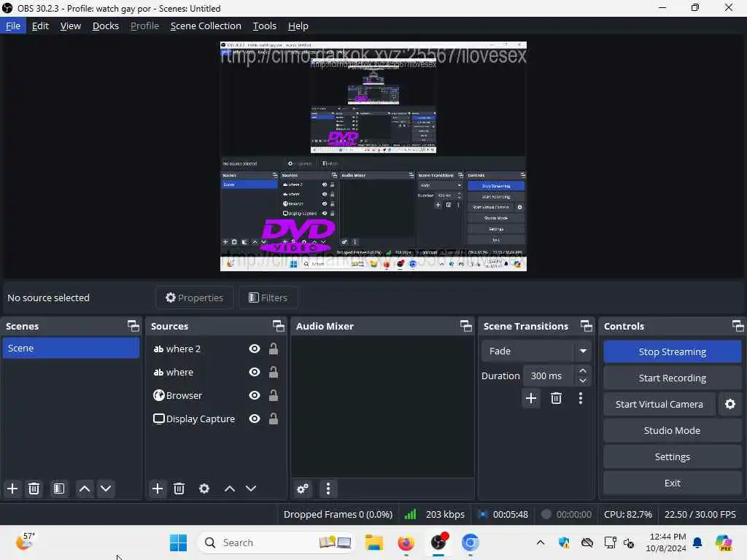Open the Help menu
Screen dimensions: 747x560
tap(298, 26)
